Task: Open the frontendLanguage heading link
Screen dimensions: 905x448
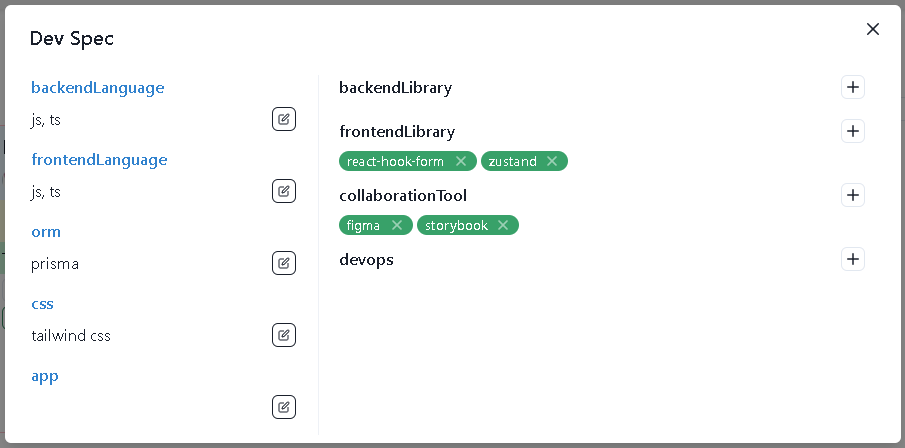Action: 99,159
